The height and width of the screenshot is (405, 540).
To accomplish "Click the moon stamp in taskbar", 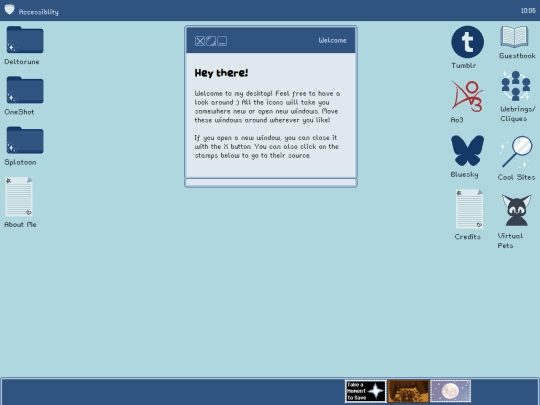I will (x=451, y=391).
